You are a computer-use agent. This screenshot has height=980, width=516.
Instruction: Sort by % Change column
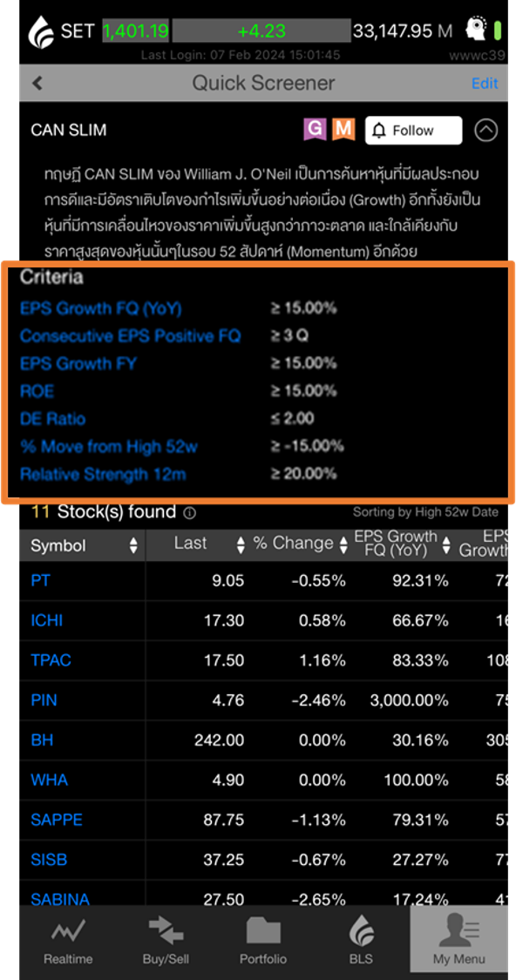(343, 545)
